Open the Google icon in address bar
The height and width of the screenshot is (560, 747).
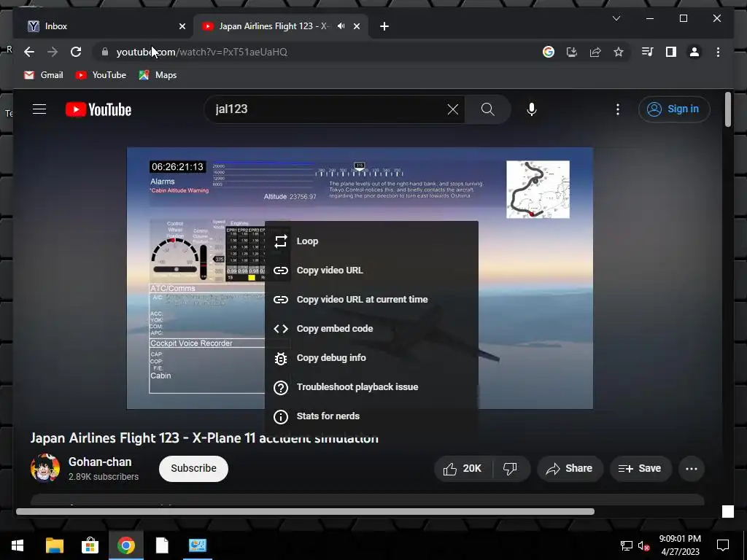549,52
